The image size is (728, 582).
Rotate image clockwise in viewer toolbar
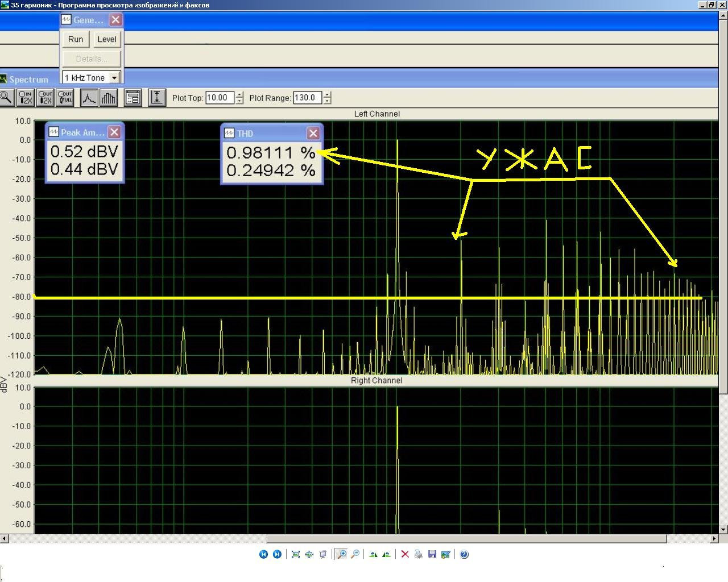[x=373, y=554]
